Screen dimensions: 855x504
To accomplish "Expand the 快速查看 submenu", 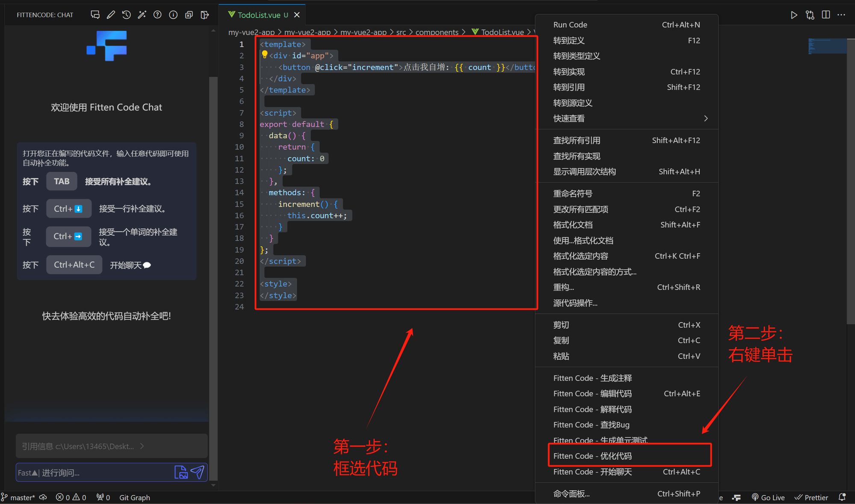I will [x=627, y=118].
